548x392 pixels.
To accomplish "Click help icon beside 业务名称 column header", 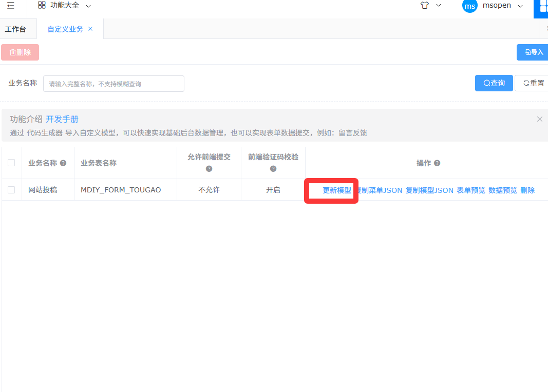I will pos(63,163).
